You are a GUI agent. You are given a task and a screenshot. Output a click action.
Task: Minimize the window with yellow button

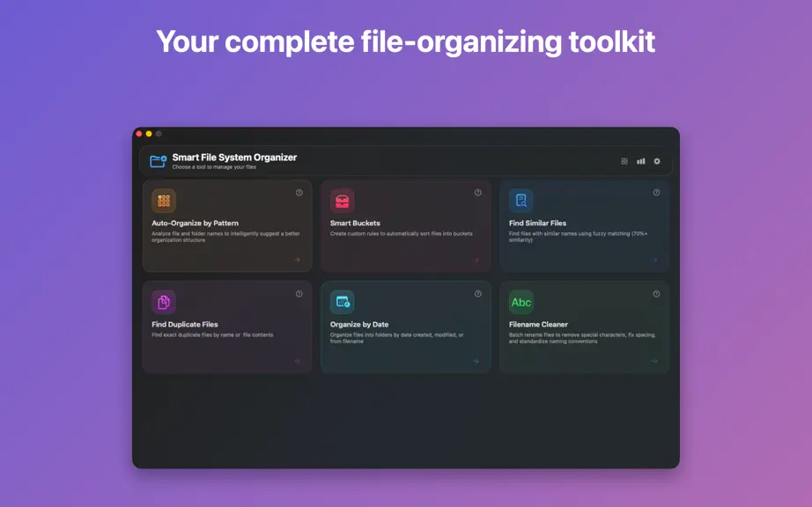click(x=149, y=134)
